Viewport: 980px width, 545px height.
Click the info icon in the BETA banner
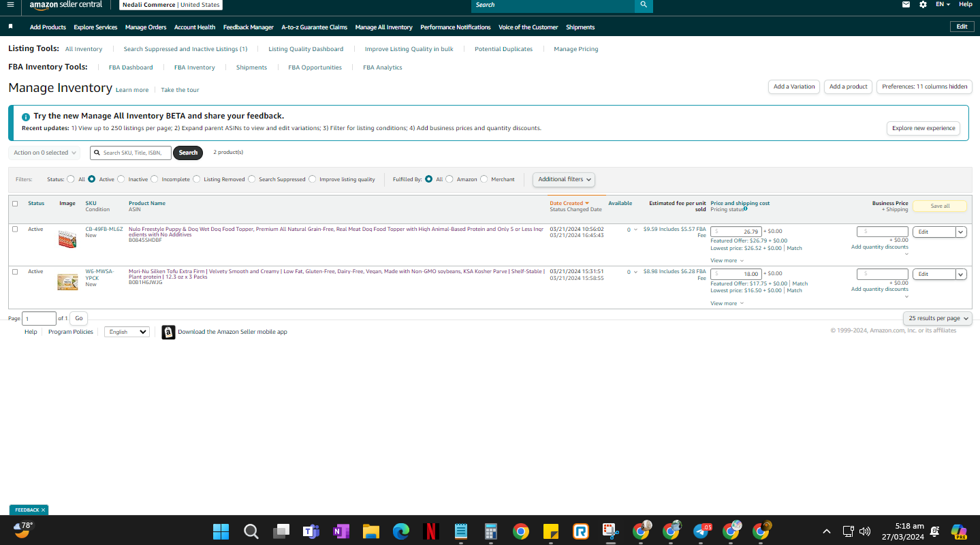[26, 116]
